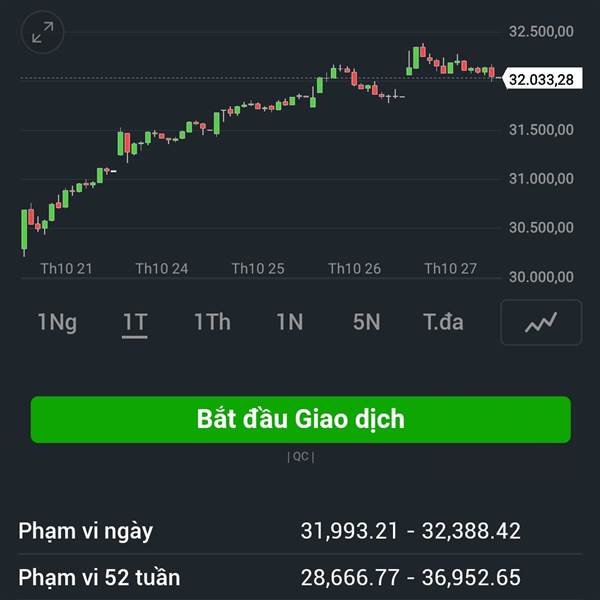The image size is (600, 600).
Task: Click the 30.000,00 price axis label
Action: pyautogui.click(x=541, y=277)
